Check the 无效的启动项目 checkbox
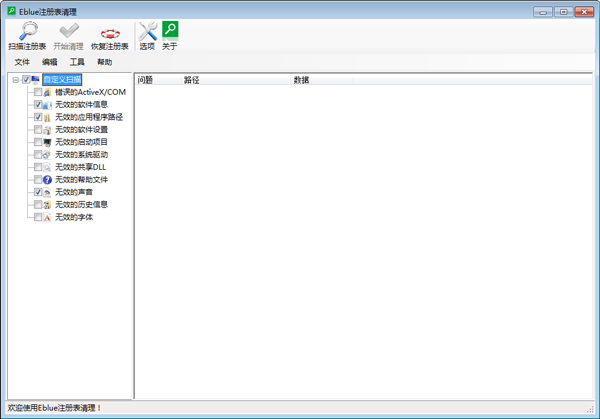Viewport: 600px width, 419px height. [38, 142]
